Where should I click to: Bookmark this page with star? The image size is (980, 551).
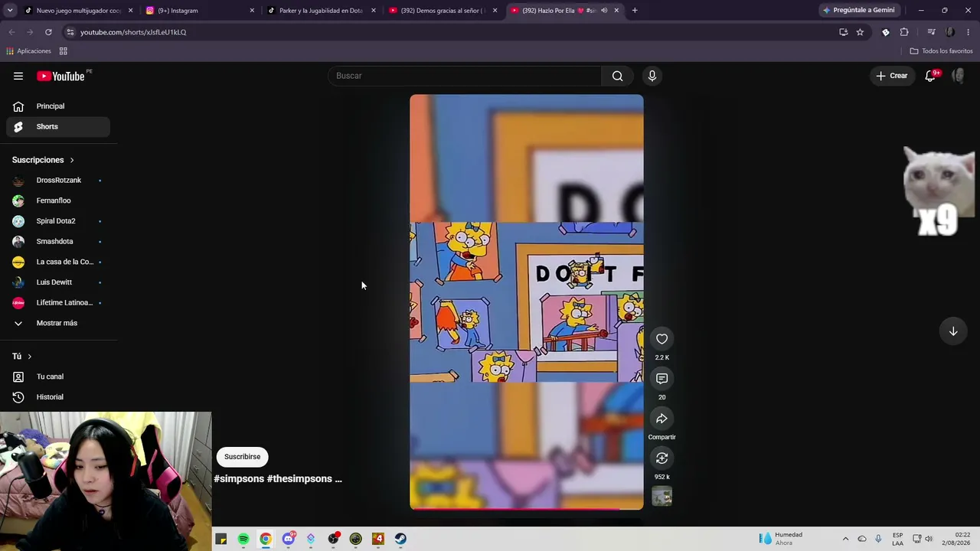[860, 32]
